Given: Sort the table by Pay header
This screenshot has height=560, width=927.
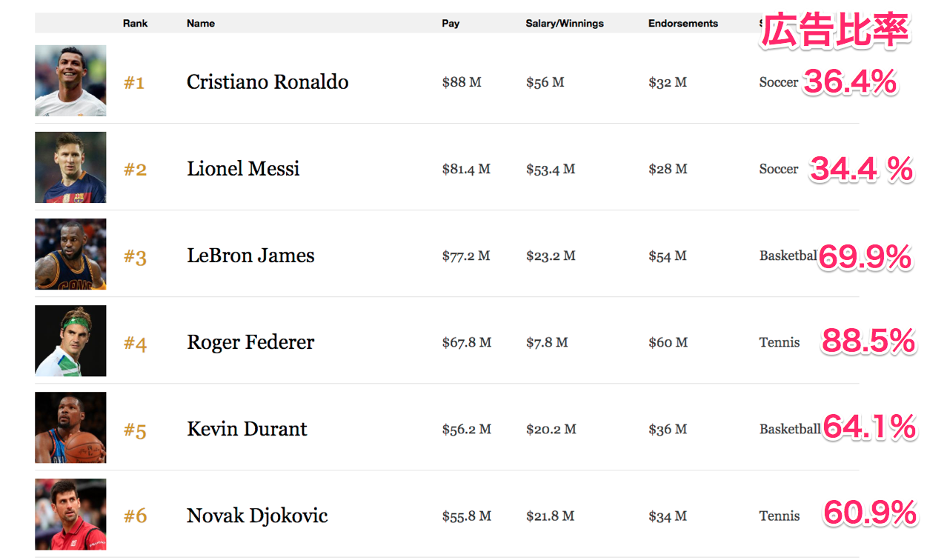Looking at the screenshot, I should click(x=451, y=23).
